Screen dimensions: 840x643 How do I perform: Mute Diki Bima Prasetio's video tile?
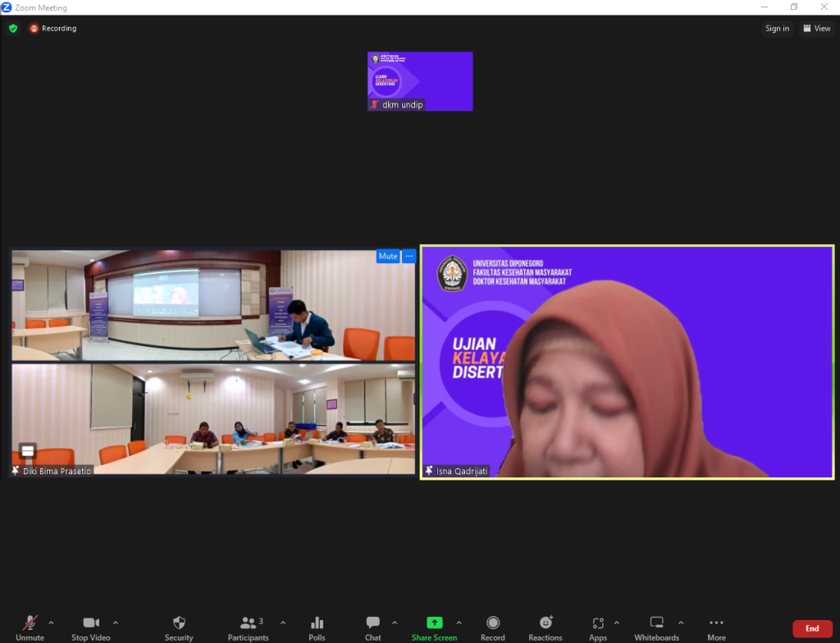388,257
